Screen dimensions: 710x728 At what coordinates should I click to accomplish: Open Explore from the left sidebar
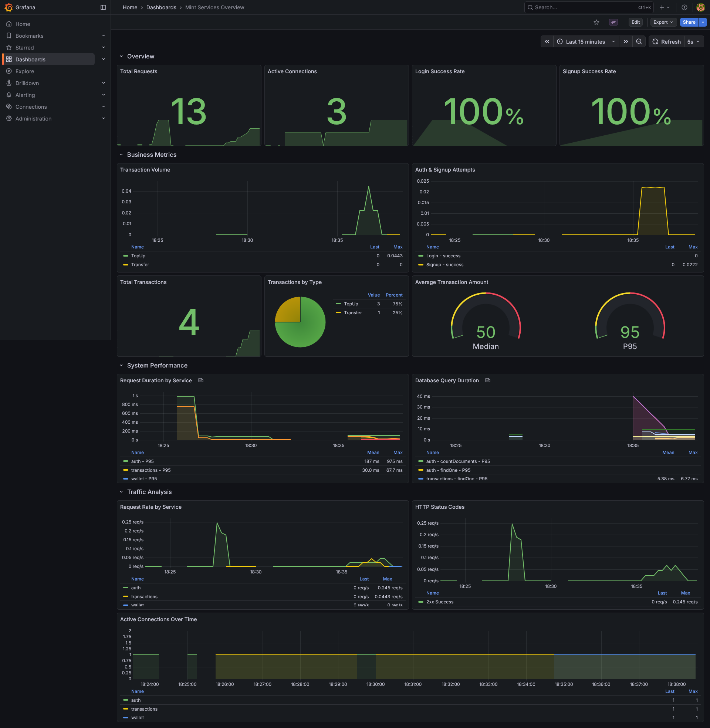(25, 71)
